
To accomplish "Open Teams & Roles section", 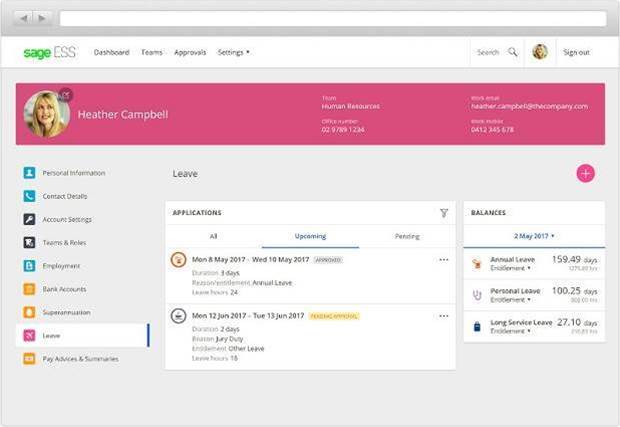I will (x=64, y=242).
